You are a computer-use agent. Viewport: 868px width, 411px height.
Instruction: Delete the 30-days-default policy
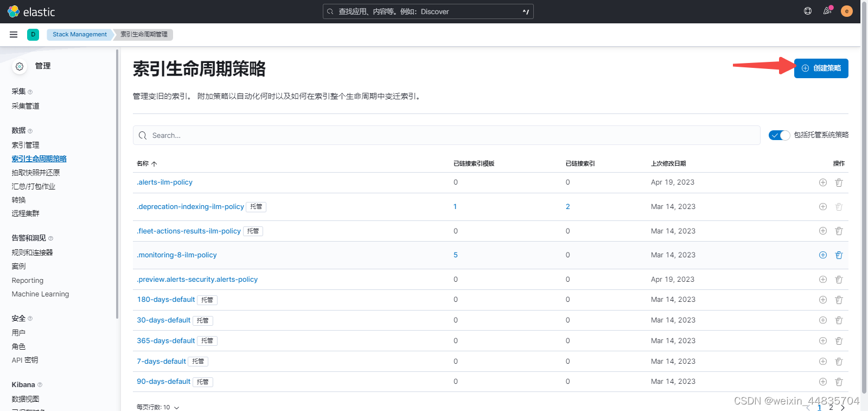pos(839,320)
